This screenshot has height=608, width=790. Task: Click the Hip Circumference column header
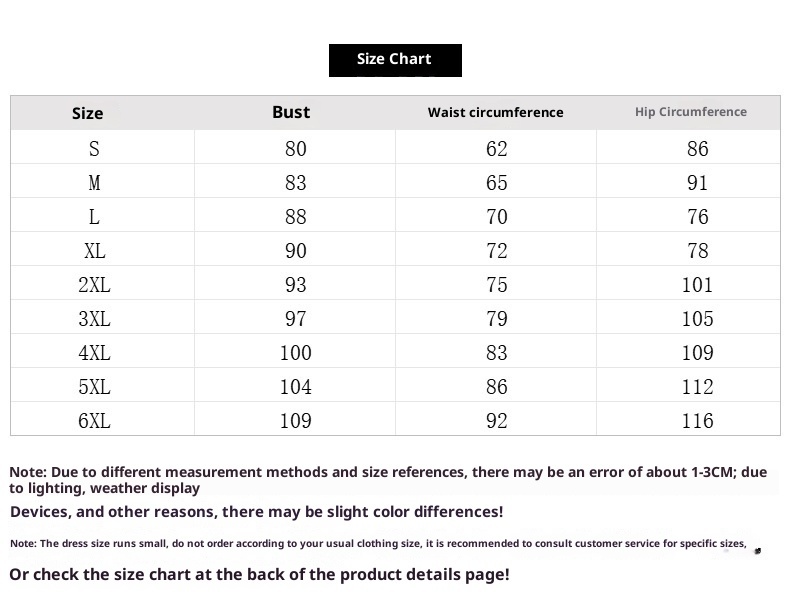tap(690, 112)
